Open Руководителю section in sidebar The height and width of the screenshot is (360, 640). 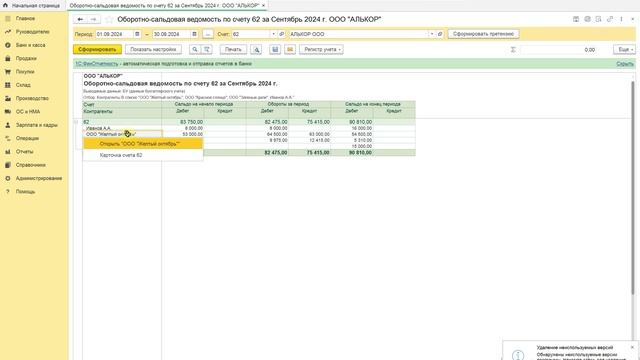pyautogui.click(x=32, y=32)
